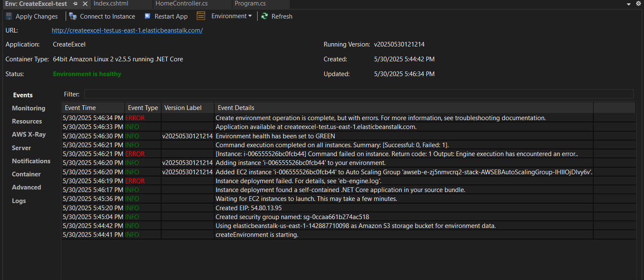This screenshot has width=644, height=280.
Task: Select the 'Application available at' event row
Action: point(349,127)
